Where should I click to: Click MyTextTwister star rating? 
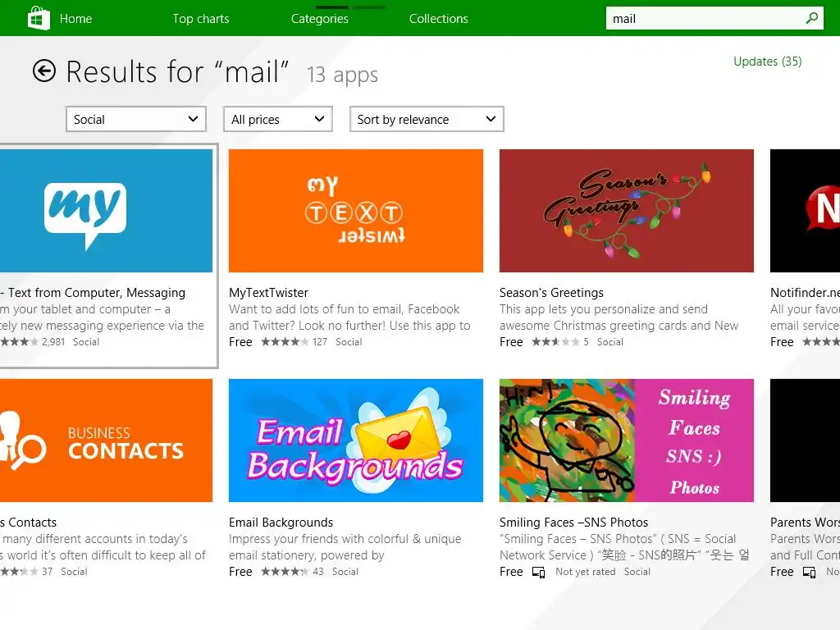tap(285, 342)
